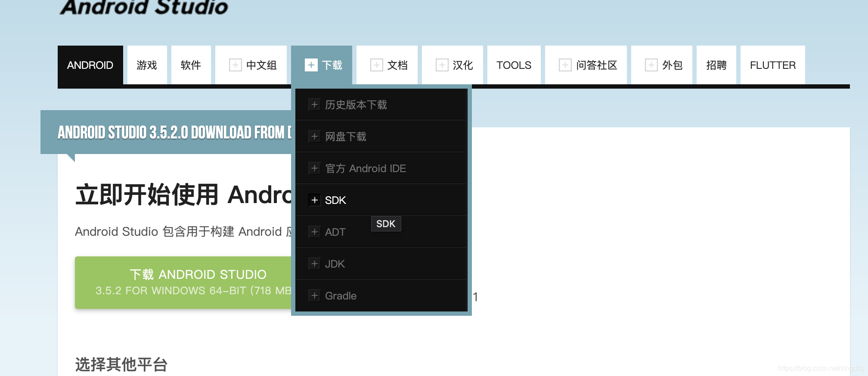The width and height of the screenshot is (868, 376).
Task: Click the plus icon beside 问答社区
Action: coord(565,65)
